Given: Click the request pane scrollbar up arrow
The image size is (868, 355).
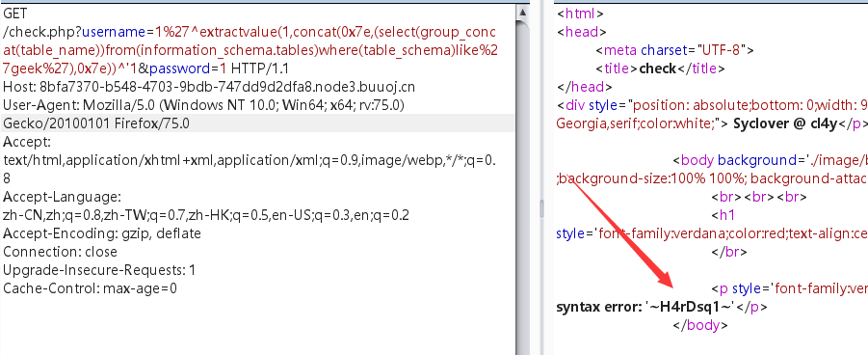Looking at the screenshot, I should click(x=522, y=12).
